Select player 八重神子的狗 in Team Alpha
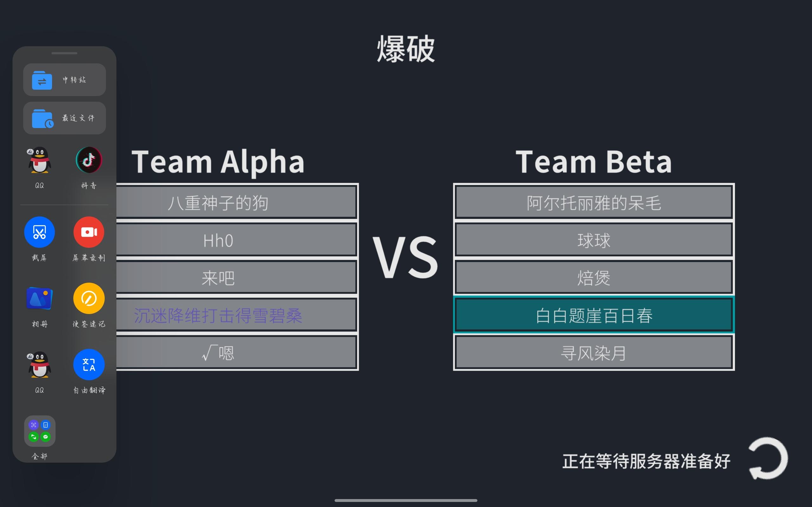 click(x=237, y=202)
